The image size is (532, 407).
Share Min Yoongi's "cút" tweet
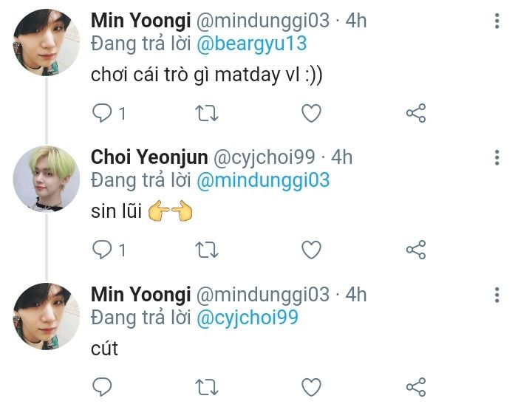(x=416, y=386)
